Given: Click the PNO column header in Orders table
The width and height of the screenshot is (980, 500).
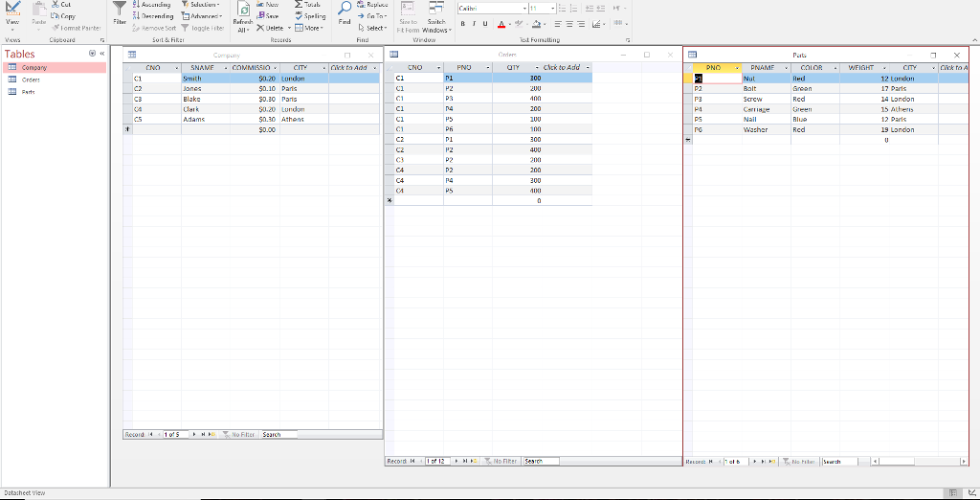Looking at the screenshot, I should point(468,68).
